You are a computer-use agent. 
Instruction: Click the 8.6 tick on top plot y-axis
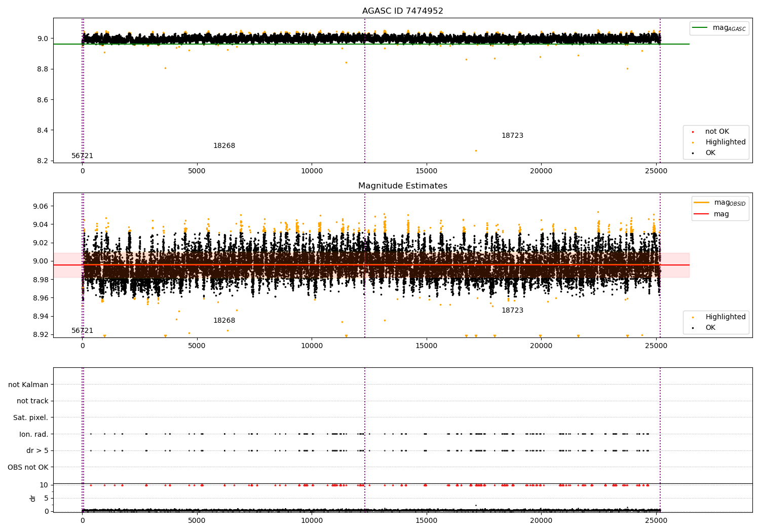click(x=43, y=100)
